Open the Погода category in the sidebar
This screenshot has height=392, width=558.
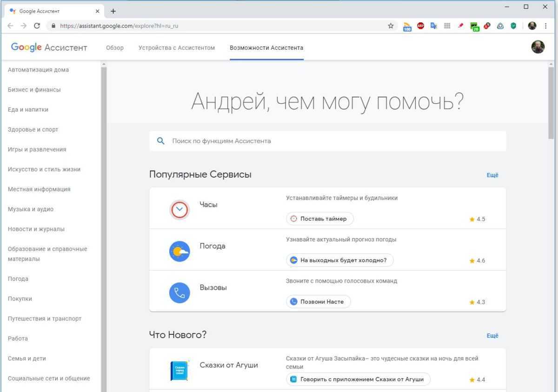point(18,279)
